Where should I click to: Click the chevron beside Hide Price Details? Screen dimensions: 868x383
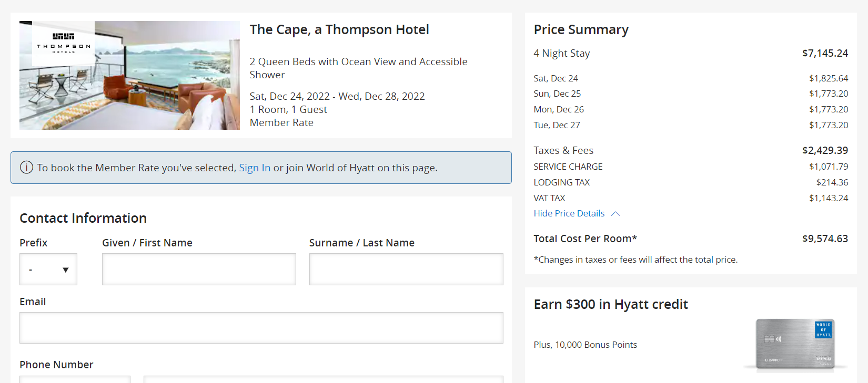pyautogui.click(x=616, y=214)
